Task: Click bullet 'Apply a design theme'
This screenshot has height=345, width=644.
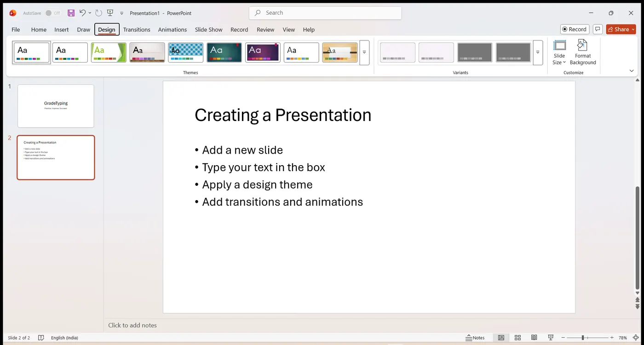Action: pos(257,184)
